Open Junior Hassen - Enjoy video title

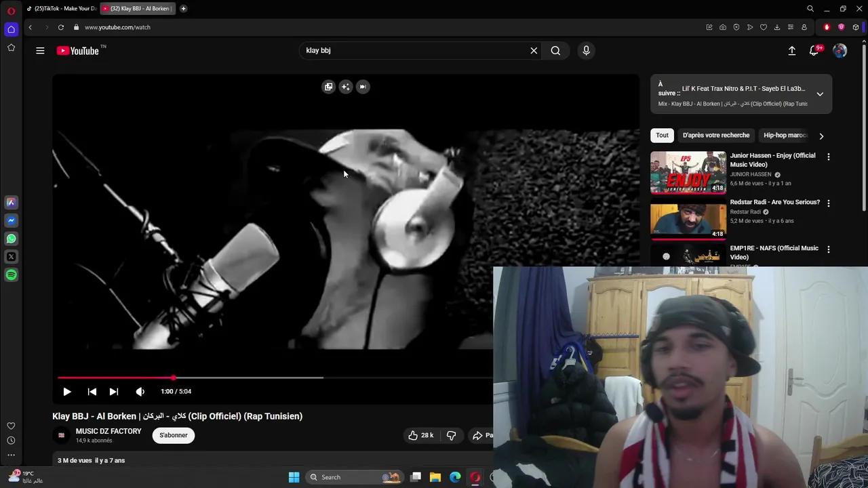(x=772, y=160)
